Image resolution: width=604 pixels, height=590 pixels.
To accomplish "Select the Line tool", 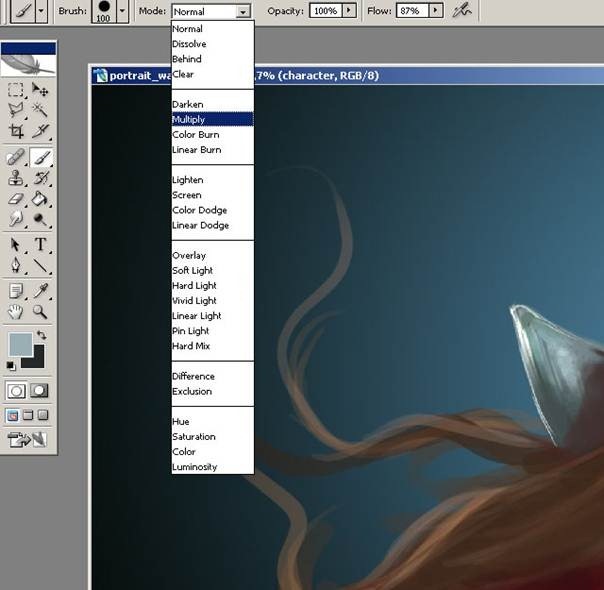I will pos(40,266).
